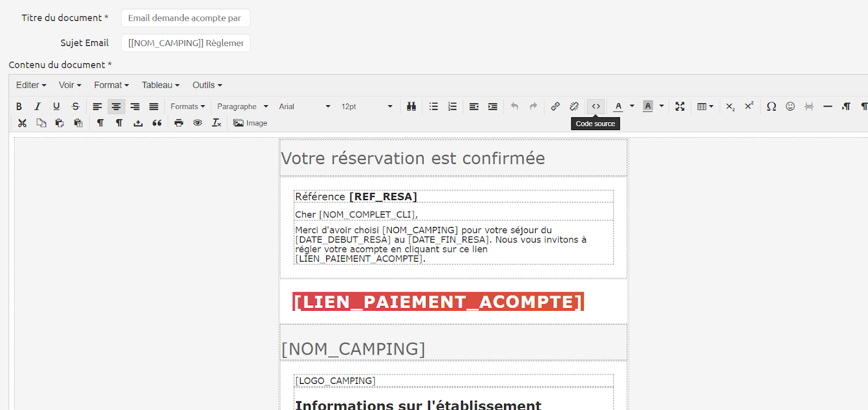
Task: Open the Tableau menu
Action: (160, 85)
